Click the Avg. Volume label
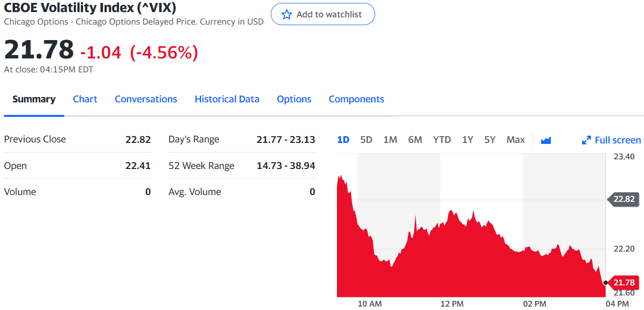This screenshot has height=310, width=644. coord(195,192)
